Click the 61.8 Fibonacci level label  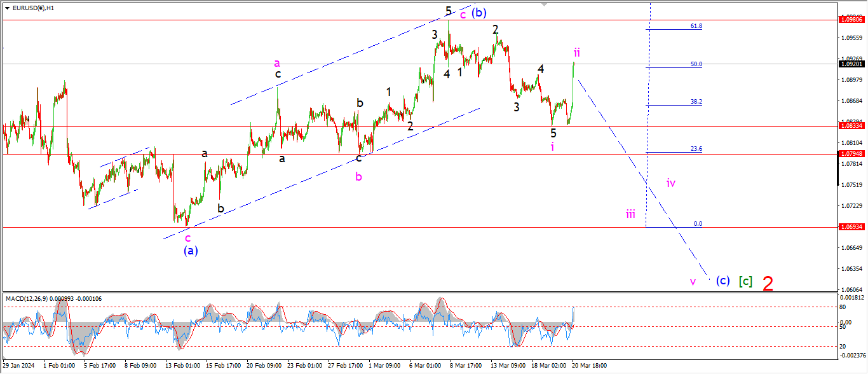[696, 26]
